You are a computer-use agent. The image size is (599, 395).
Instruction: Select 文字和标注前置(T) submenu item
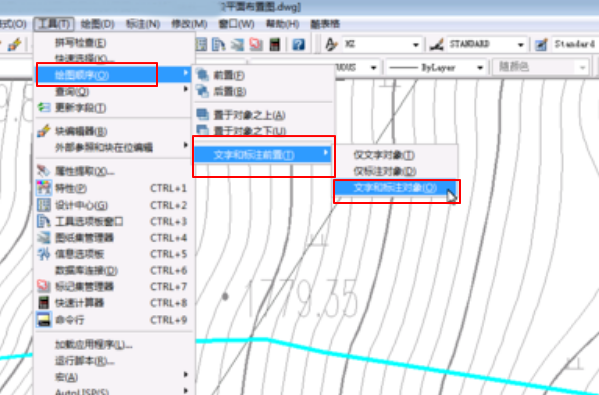(263, 154)
